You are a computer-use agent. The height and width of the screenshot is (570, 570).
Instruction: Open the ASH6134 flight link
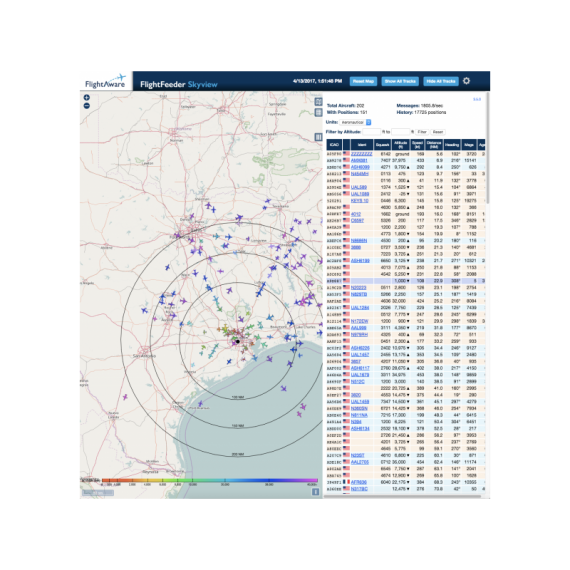360,429
